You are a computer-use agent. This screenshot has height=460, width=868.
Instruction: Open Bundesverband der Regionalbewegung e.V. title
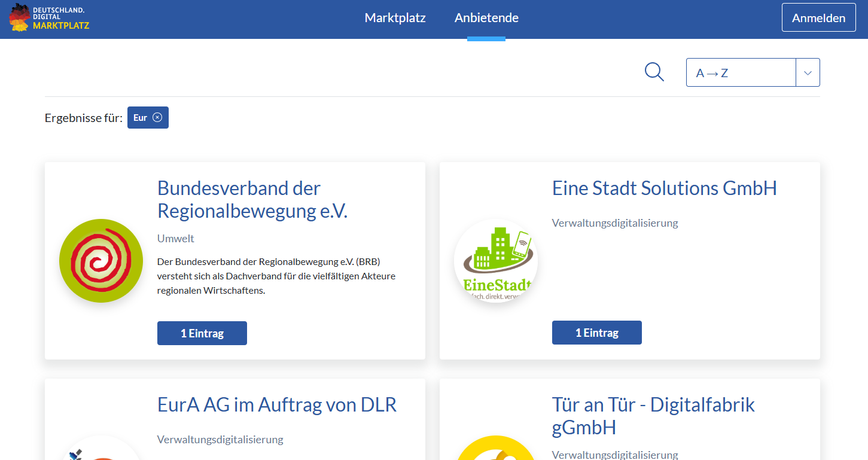252,200
